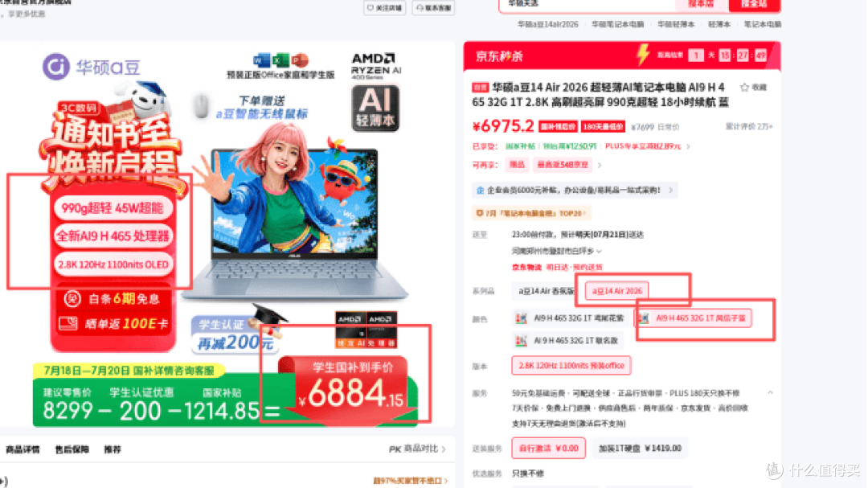Screen dimensions: 868x488
Task: Select the AI 9 H 465 32G 1T 联名款 option
Action: (567, 341)
